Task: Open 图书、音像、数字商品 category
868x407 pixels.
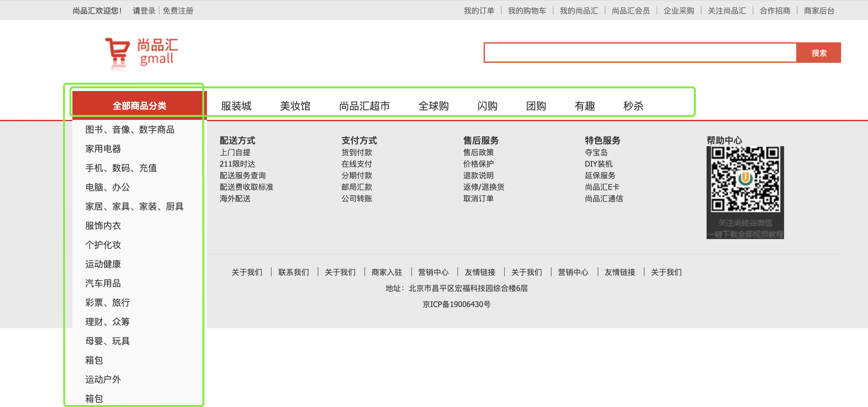Action: pos(130,129)
